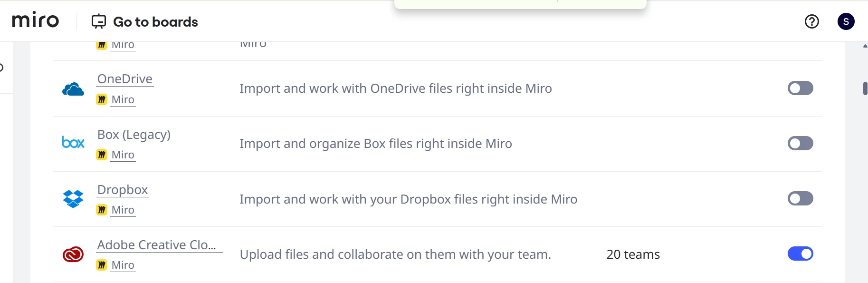
Task: Click the OneDrive cloud icon
Action: (73, 89)
